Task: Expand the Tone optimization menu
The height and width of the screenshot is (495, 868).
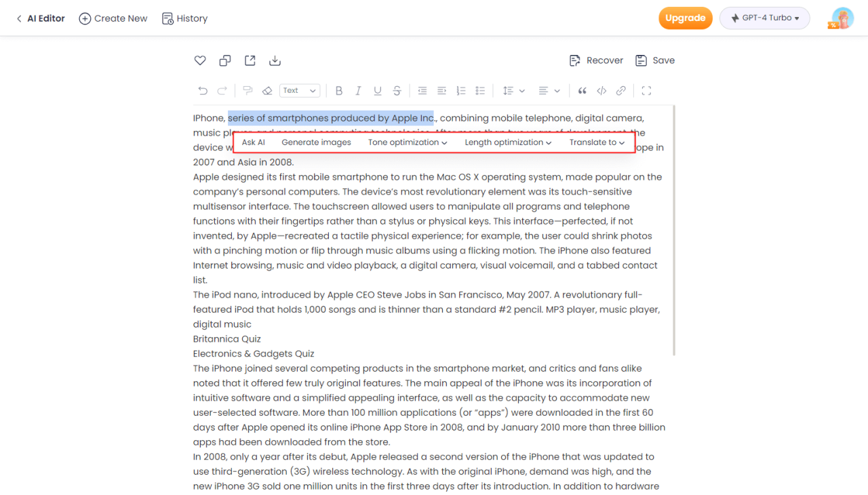Action: tap(408, 142)
